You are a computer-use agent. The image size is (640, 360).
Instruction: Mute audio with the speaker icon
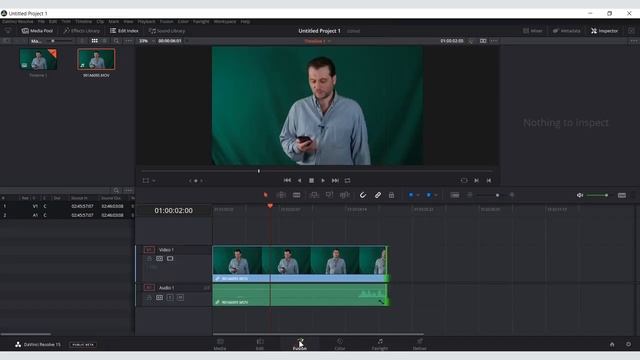(580, 195)
